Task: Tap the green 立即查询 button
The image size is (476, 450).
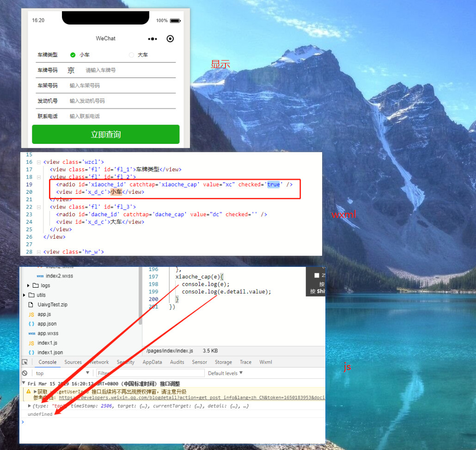Action: pyautogui.click(x=106, y=134)
